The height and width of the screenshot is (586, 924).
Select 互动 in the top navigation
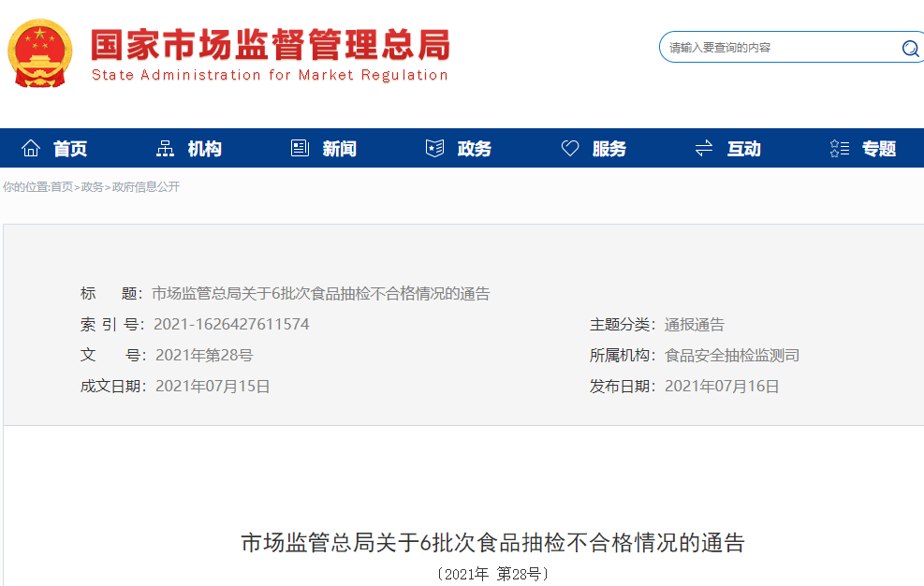click(x=742, y=147)
